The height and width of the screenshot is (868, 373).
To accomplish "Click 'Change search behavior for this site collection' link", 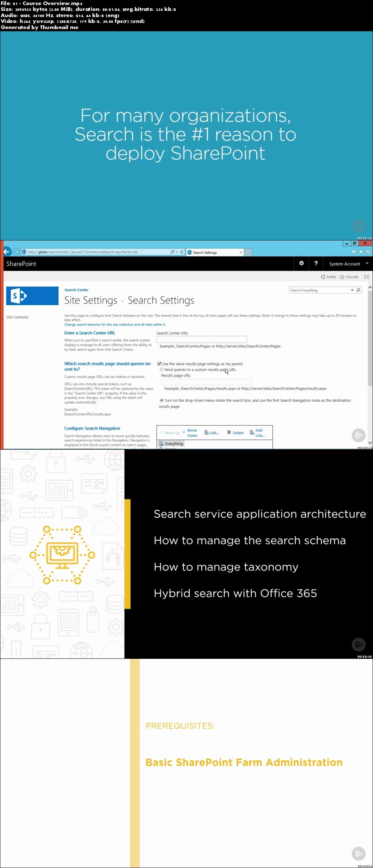I will coord(115,324).
